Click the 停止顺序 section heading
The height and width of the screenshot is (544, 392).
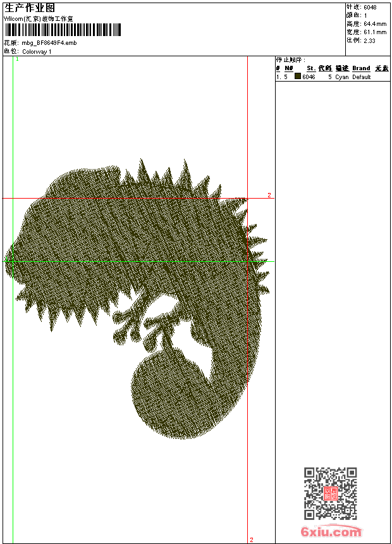[290, 60]
